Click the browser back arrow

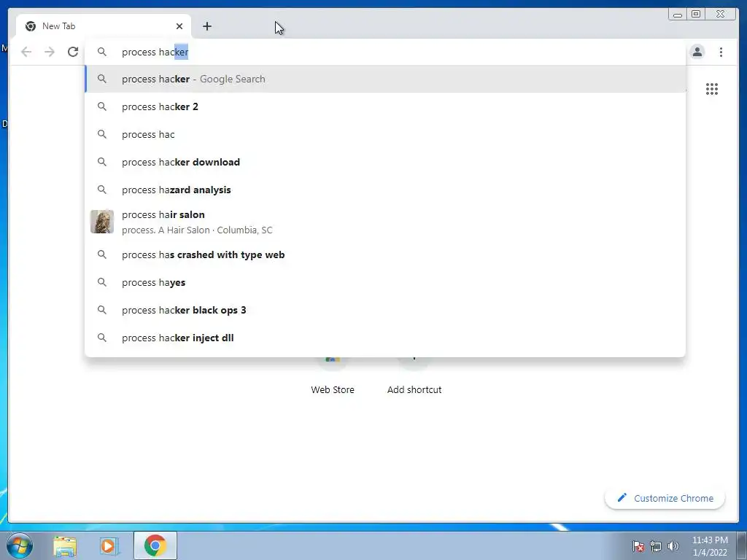(26, 52)
